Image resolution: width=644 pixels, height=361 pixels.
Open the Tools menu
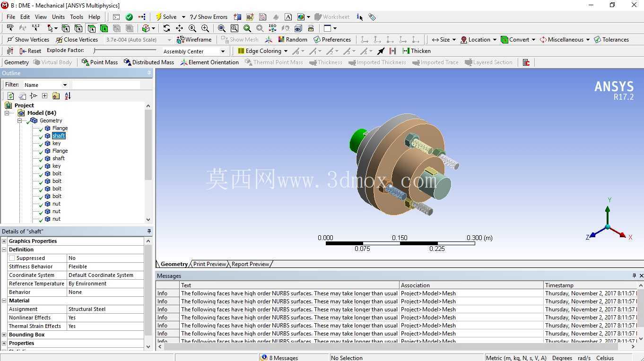pyautogui.click(x=77, y=17)
